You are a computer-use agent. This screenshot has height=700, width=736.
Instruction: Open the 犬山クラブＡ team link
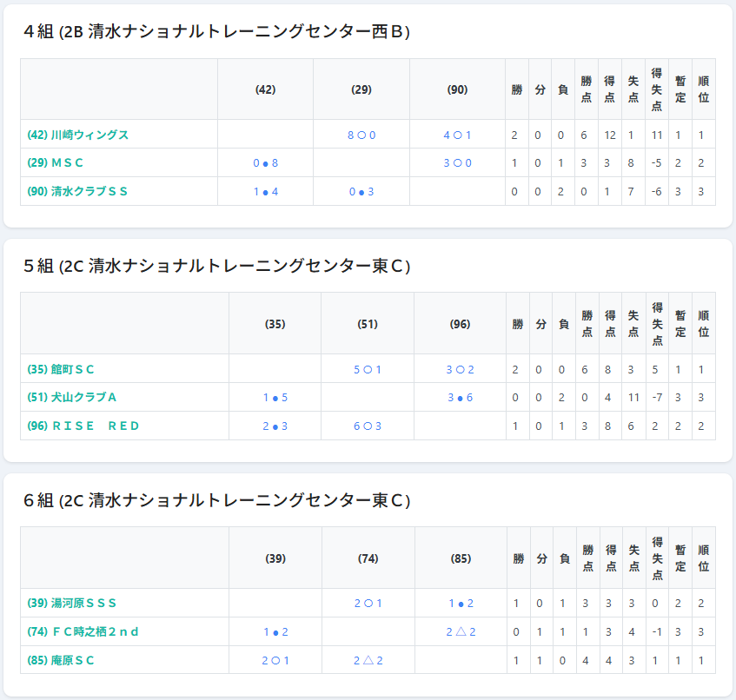click(72, 397)
